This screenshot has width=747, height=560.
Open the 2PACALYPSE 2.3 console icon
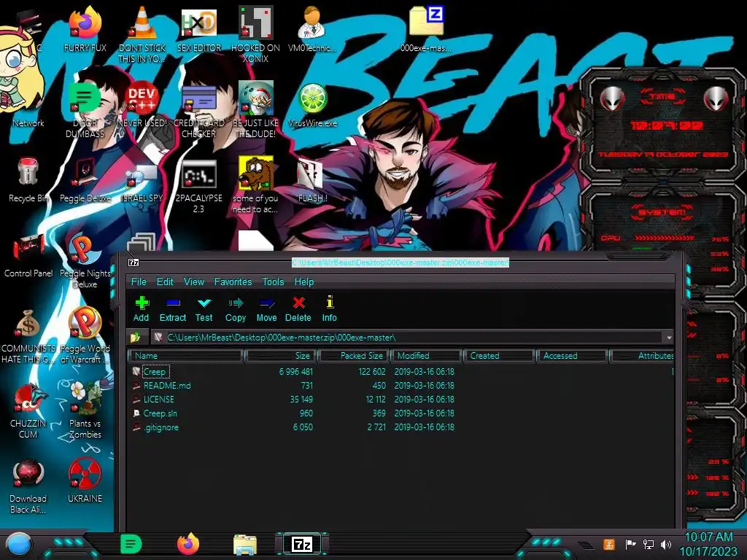198,184
